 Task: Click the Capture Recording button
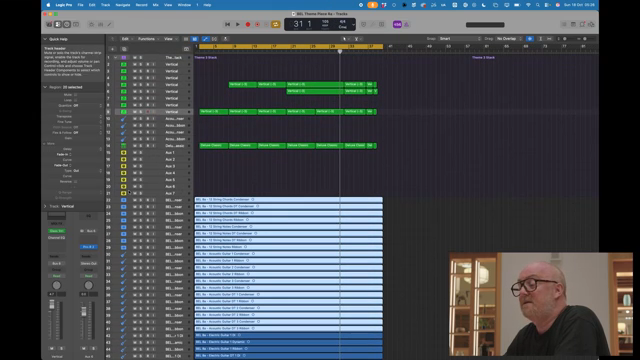click(x=258, y=24)
